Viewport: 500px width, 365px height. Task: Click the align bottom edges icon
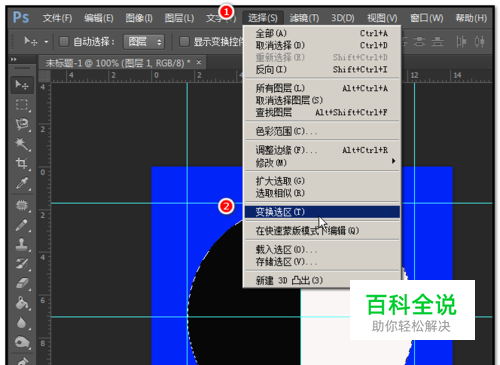point(437,42)
